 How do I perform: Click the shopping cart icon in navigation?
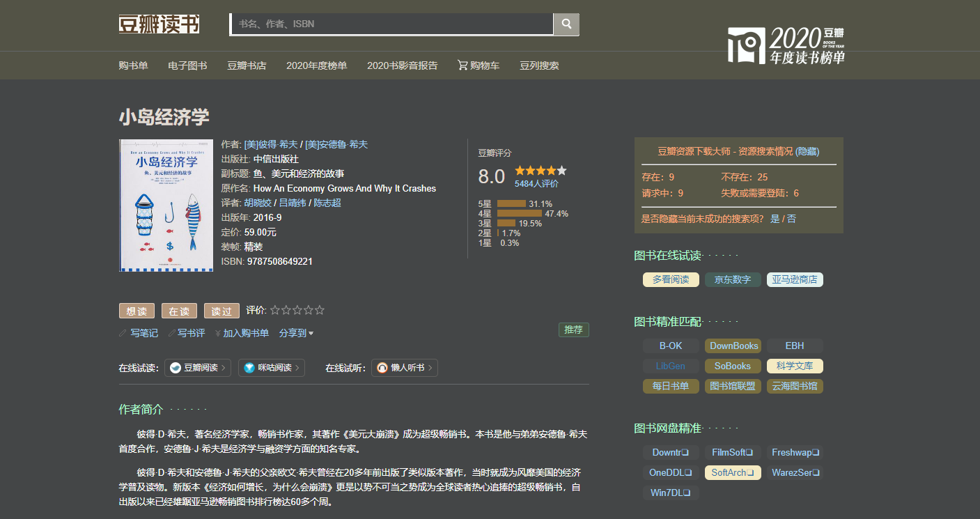point(462,65)
